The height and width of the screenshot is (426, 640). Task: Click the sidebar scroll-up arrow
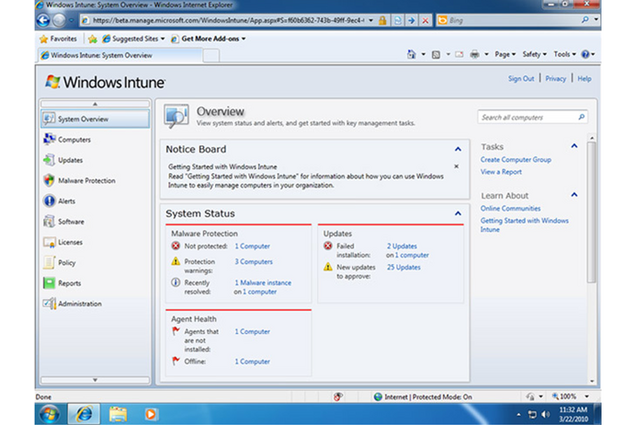[95, 104]
